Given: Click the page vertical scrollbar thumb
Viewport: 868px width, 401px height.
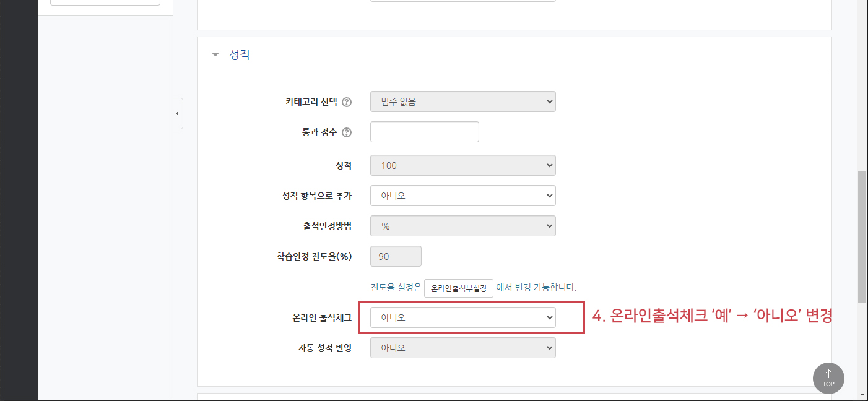Looking at the screenshot, I should tap(862, 237).
